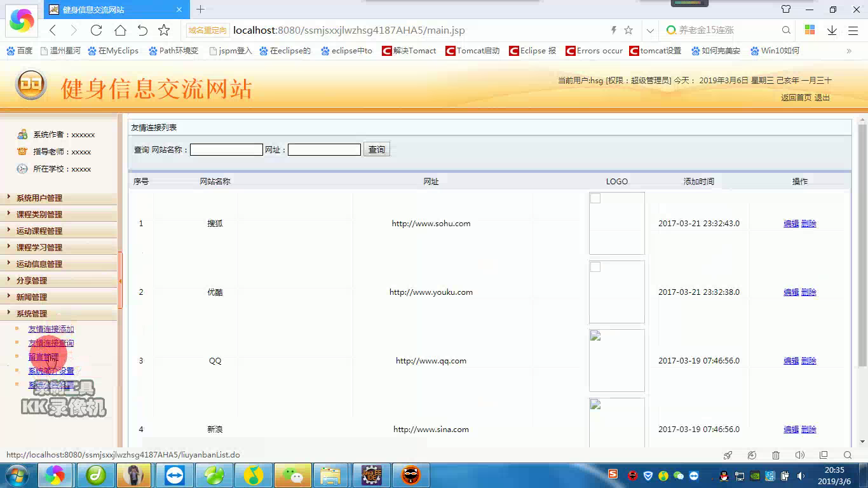Click the trash icon in browser status bar
Screen dimensions: 868x488
point(776,455)
